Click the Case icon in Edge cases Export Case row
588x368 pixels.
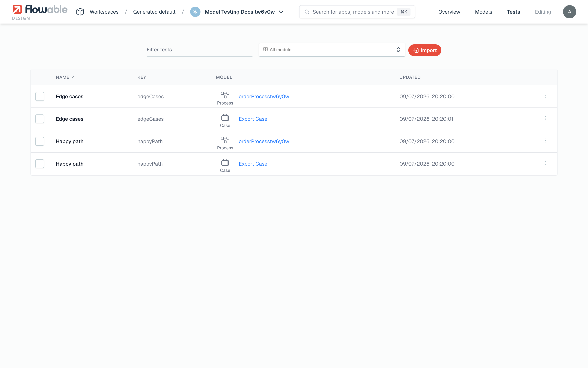pos(225,118)
